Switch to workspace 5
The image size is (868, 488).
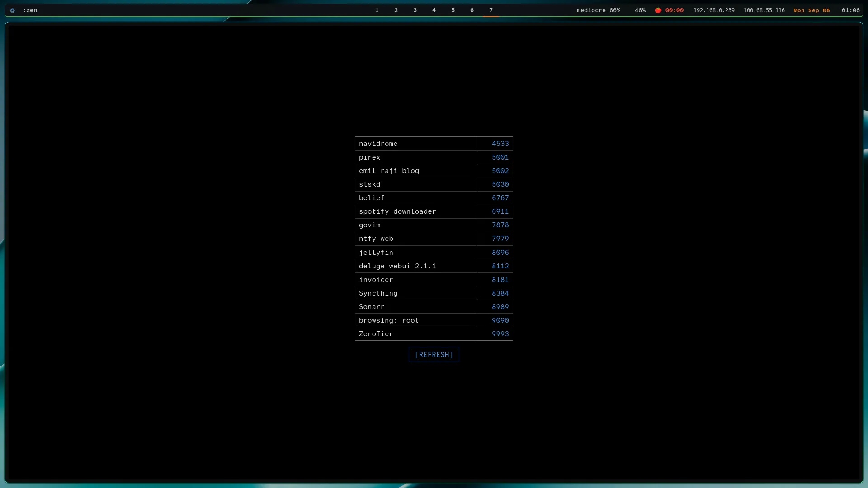click(x=453, y=10)
